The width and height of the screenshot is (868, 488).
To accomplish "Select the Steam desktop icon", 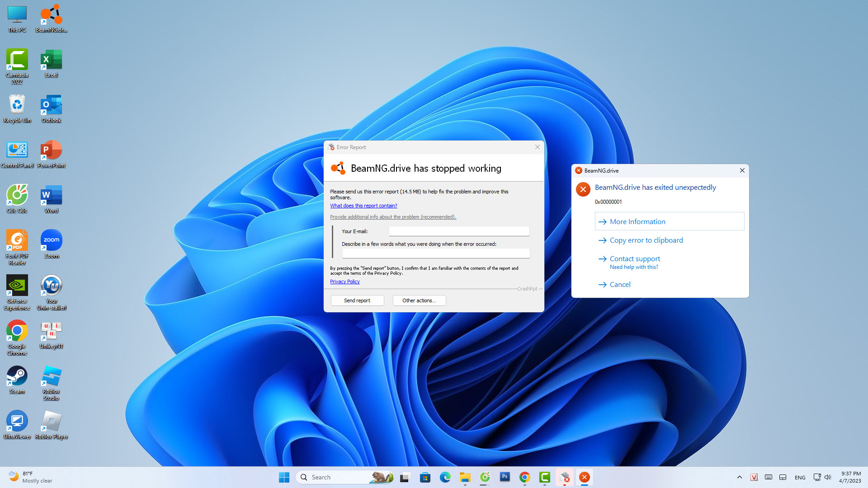I will point(17,380).
